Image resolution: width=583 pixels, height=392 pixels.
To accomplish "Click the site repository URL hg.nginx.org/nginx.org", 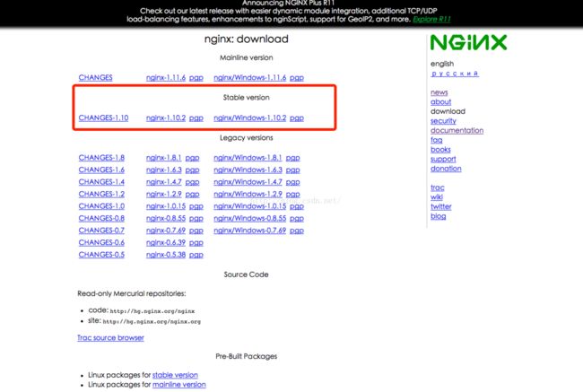I will click(152, 322).
